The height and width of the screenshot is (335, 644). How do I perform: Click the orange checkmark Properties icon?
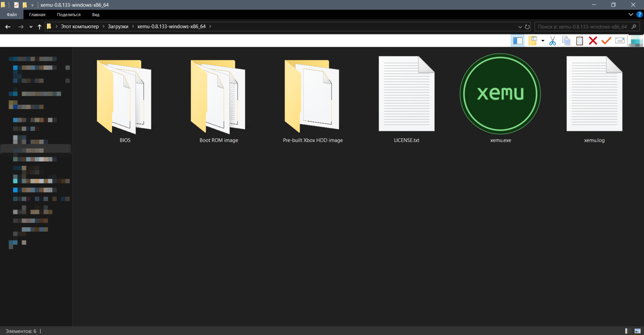coord(606,41)
